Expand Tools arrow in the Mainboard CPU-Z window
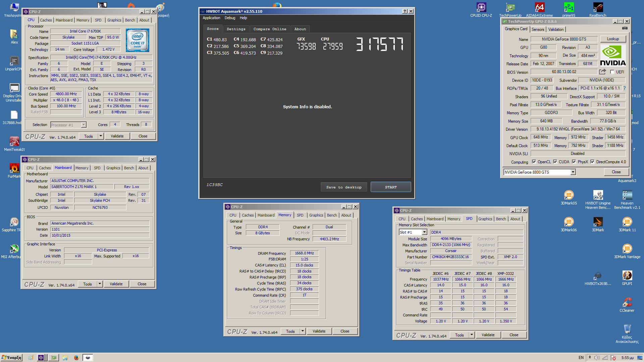This screenshot has width=644, height=362. point(100,284)
